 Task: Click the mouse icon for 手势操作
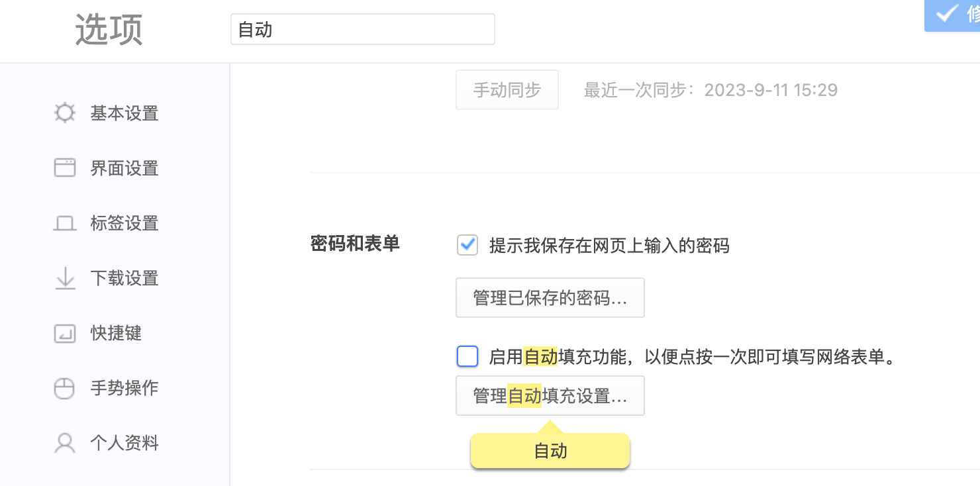64,388
